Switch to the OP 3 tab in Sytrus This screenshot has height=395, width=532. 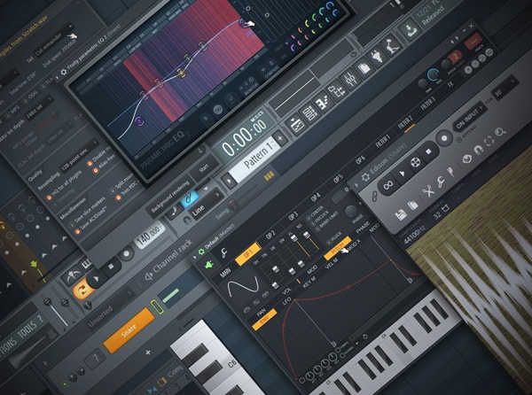pos(293,216)
